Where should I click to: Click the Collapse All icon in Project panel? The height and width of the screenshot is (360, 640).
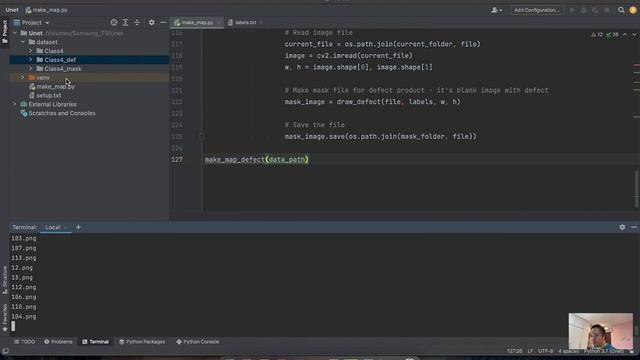click(x=137, y=22)
